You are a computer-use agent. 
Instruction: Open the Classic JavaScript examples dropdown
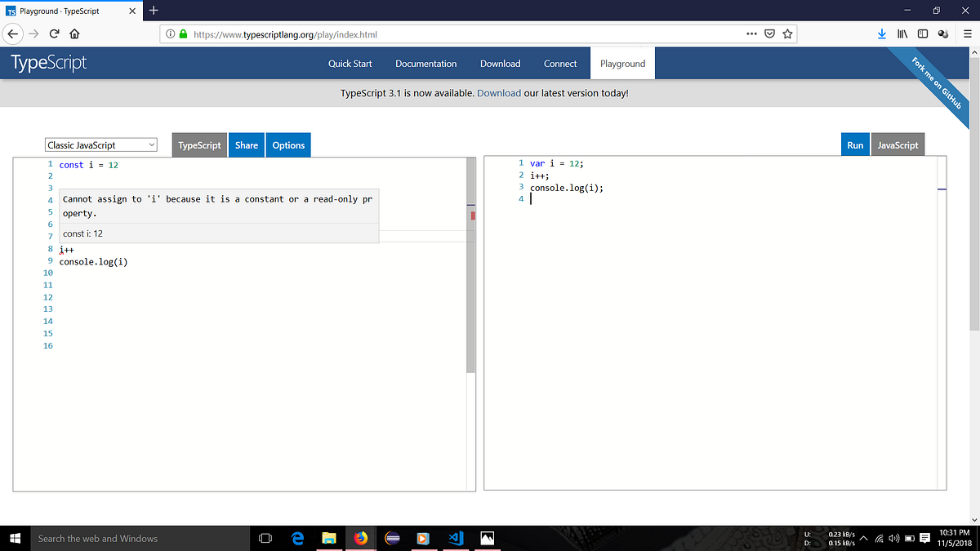(x=100, y=144)
